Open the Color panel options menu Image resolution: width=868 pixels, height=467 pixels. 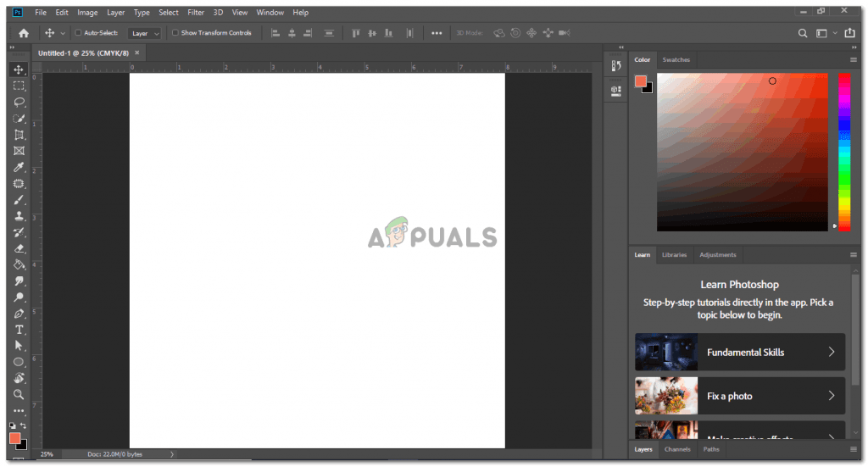pos(853,60)
